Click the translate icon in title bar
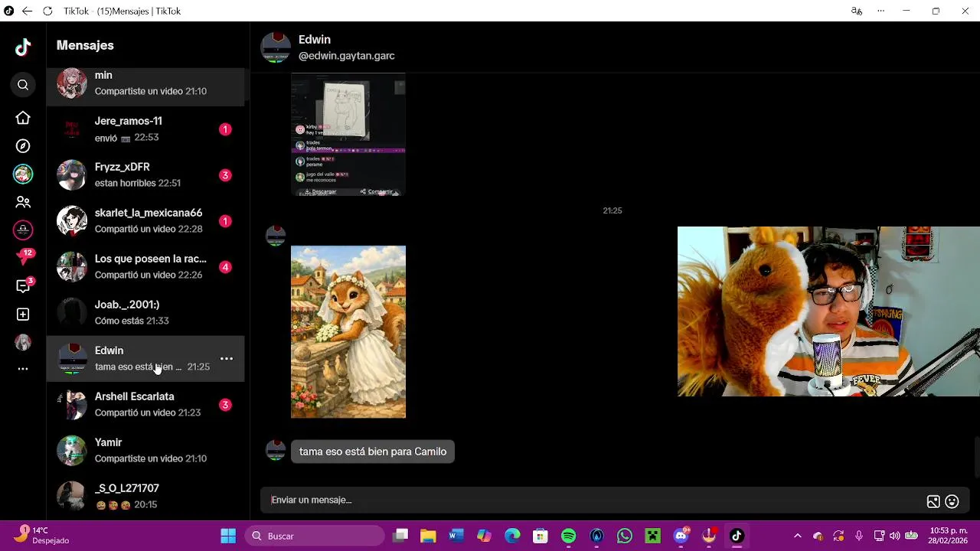The image size is (980, 551). tap(857, 11)
